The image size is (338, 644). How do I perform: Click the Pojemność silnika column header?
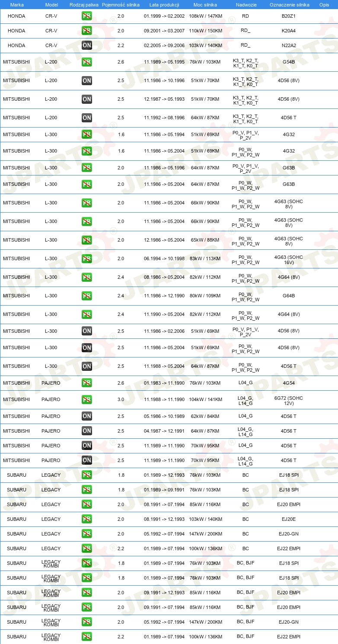(121, 4)
